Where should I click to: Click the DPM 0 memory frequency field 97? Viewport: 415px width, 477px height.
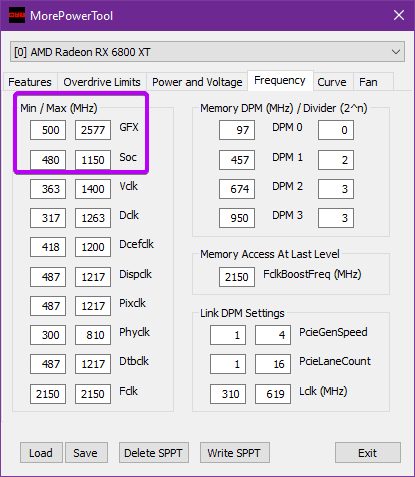click(x=237, y=130)
